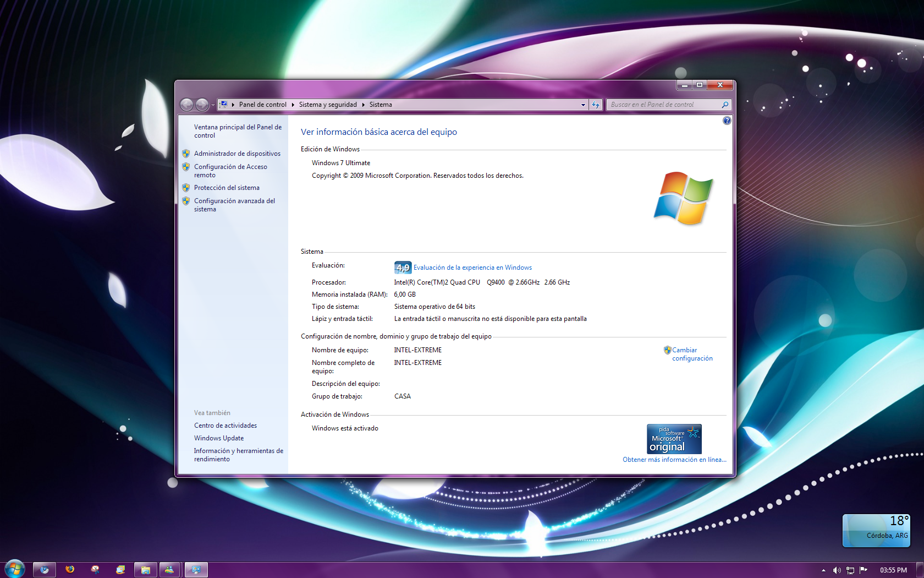This screenshot has height=578, width=924.
Task: Click the Microsoft software original badge
Action: pyautogui.click(x=674, y=439)
